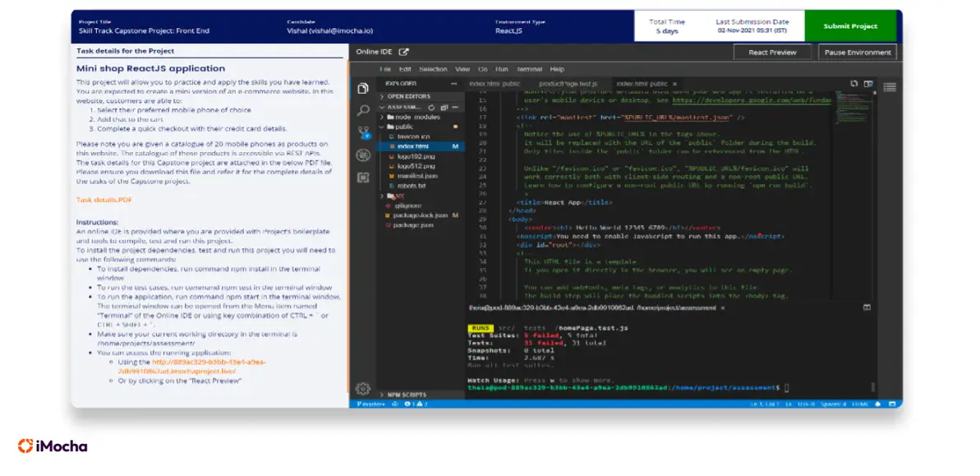
Task: Open the settings gear in activity bar
Action: tap(362, 388)
